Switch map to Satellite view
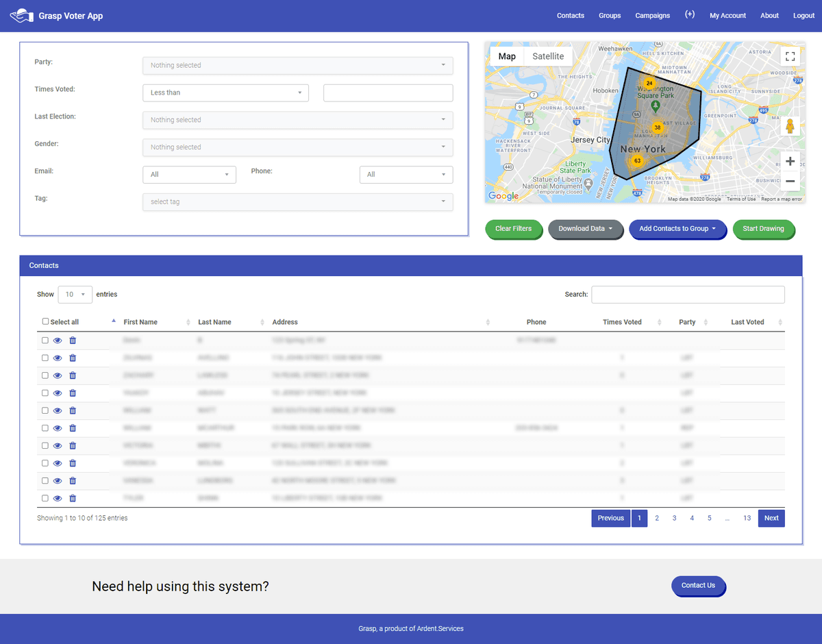Viewport: 822px width, 644px height. 548,56
